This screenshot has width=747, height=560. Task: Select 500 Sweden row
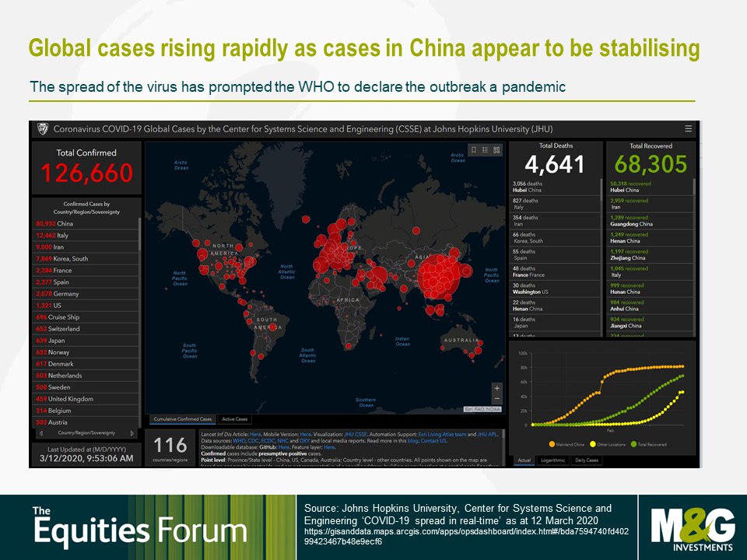coord(86,387)
